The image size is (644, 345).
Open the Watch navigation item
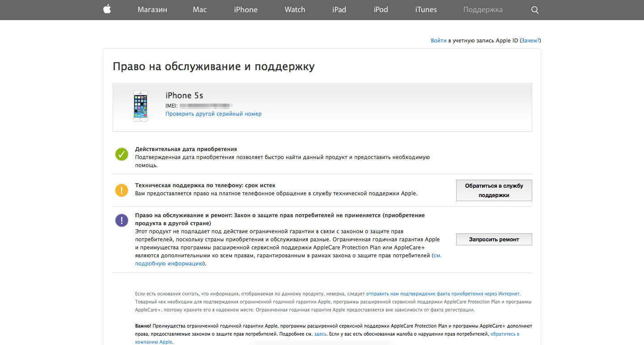pos(295,9)
